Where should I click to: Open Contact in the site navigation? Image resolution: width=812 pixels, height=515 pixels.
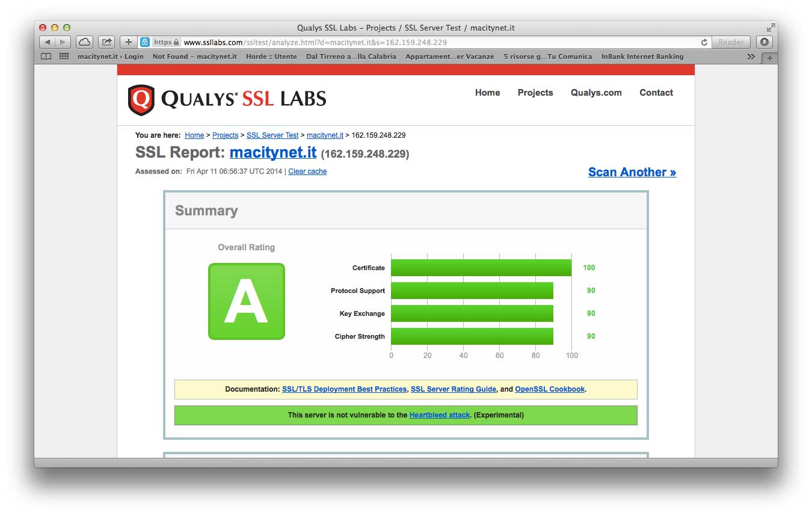coord(656,93)
